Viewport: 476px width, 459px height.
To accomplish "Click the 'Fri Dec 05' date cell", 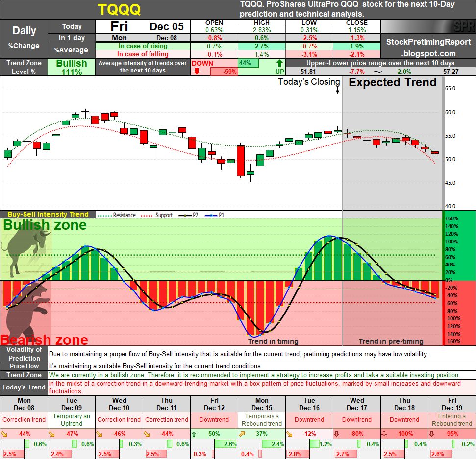I will pos(143,26).
